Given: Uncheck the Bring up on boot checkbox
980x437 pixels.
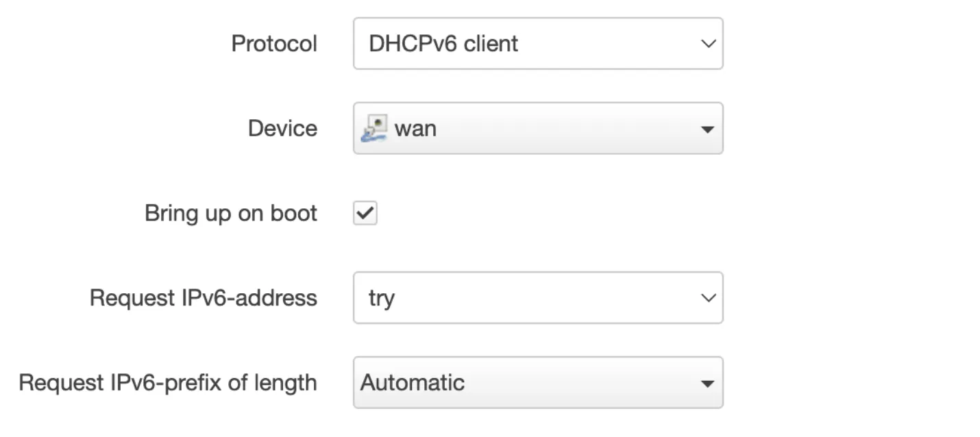Looking at the screenshot, I should [x=365, y=213].
